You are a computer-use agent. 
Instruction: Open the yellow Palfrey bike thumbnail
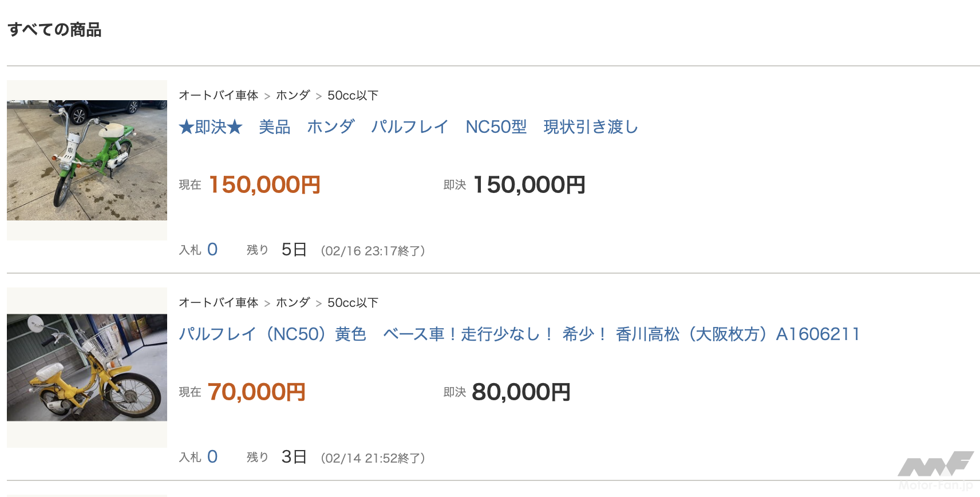[87, 368]
